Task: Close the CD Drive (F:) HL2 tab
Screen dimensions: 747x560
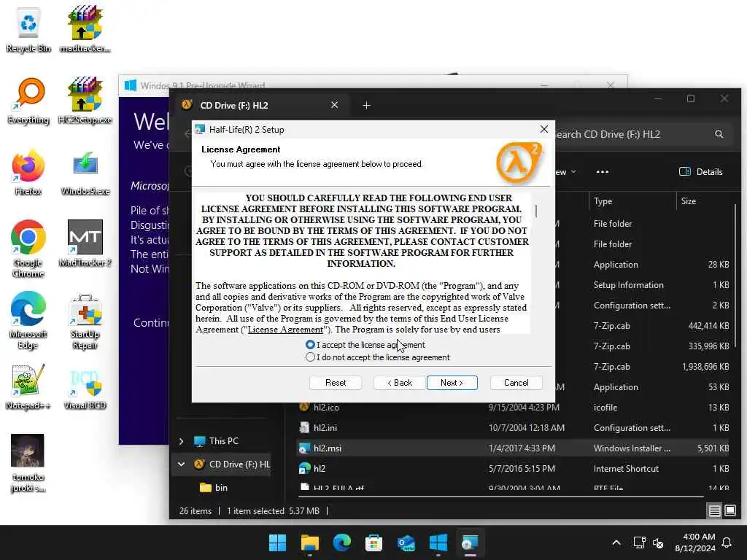Action: [x=334, y=105]
